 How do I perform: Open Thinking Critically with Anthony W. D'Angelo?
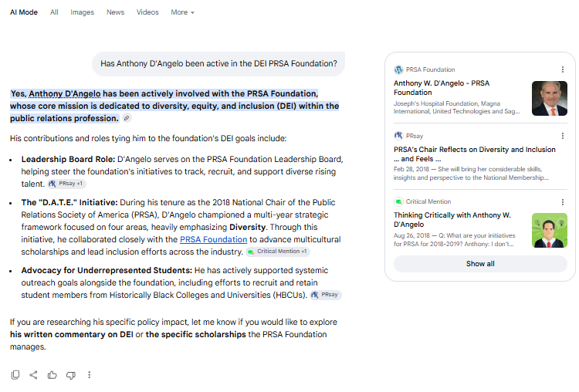(x=452, y=220)
